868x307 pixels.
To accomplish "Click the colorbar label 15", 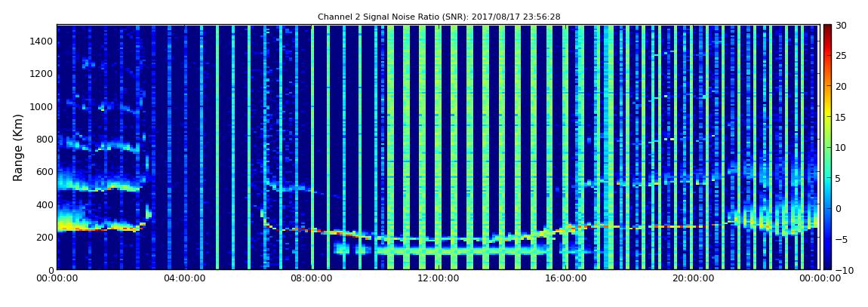I will pos(841,117).
